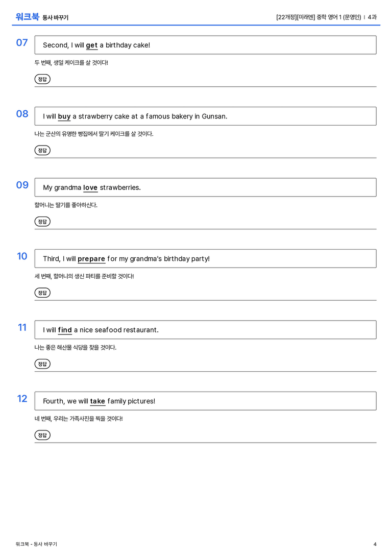392x555 pixels.
Task: Click the 정답 badge under question 07
Action: (42, 79)
